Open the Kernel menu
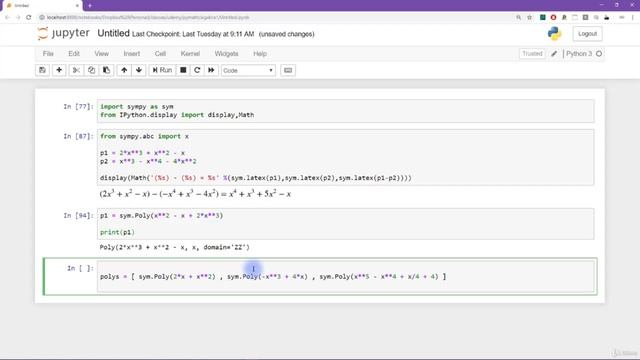 [190, 53]
